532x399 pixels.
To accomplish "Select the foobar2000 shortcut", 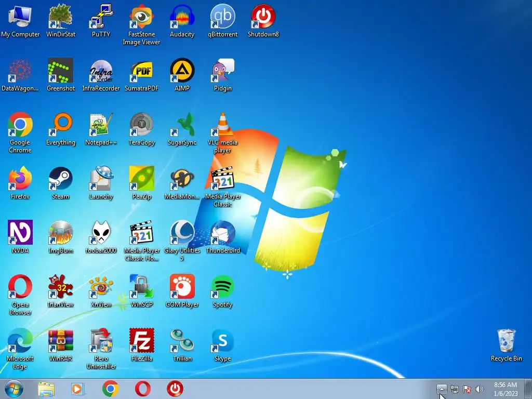I will coord(101,237).
